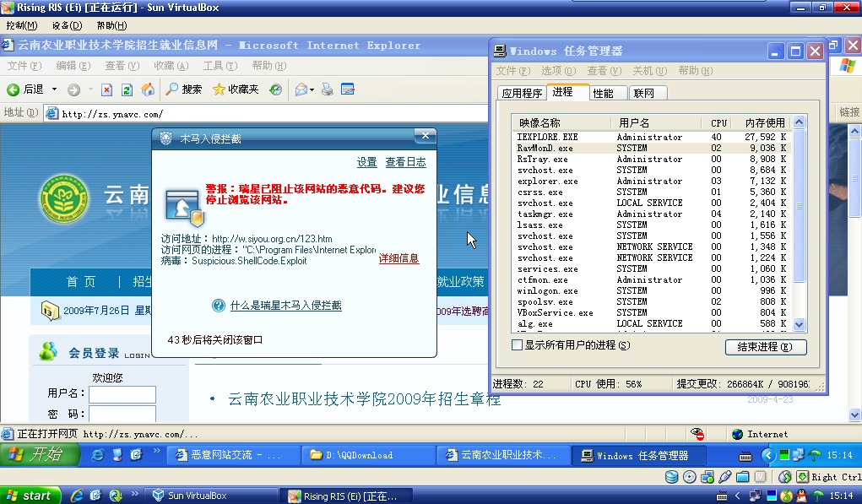The width and height of the screenshot is (862, 504).
Task: Open IE 文件(F) menu
Action: point(24,66)
